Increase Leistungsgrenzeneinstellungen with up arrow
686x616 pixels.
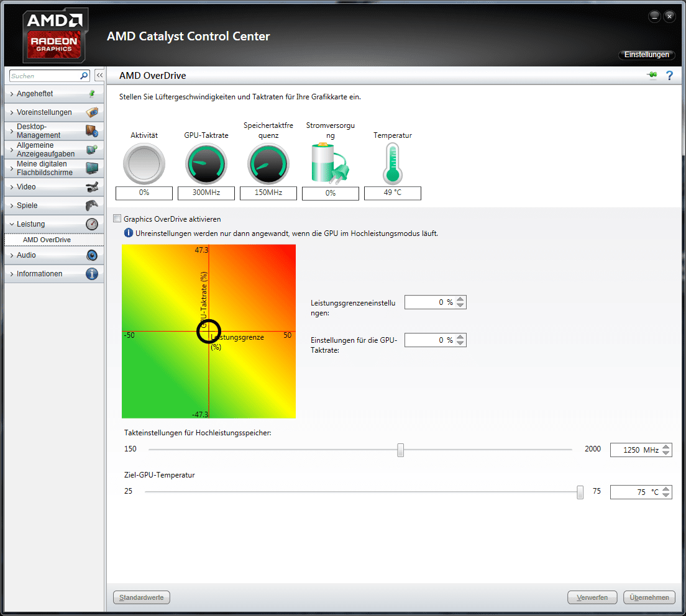click(x=460, y=299)
